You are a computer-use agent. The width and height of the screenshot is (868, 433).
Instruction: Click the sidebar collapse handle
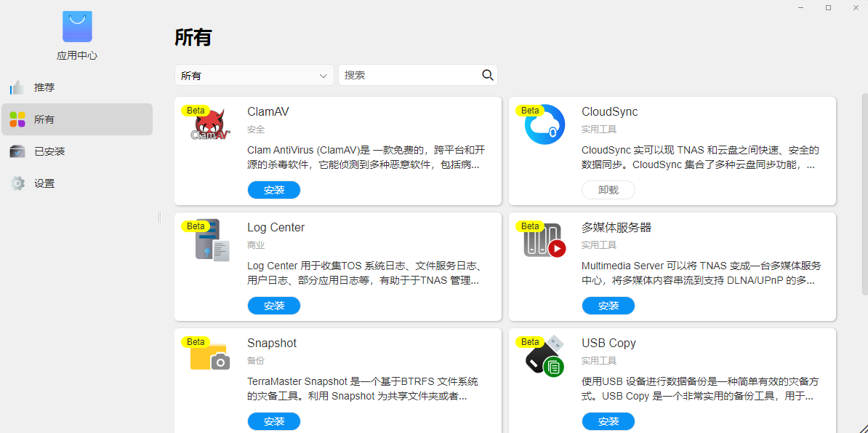pos(159,217)
